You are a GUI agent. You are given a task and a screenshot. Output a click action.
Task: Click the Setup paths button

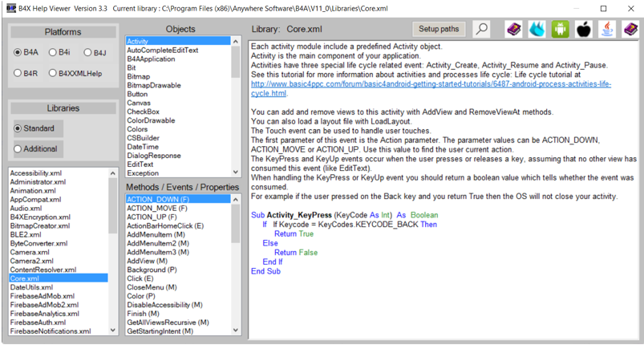439,29
